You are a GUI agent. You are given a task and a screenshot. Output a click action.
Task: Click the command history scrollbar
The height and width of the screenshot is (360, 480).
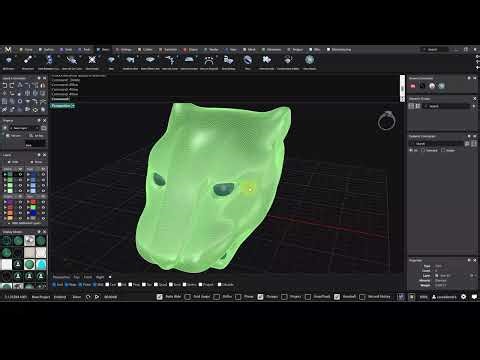point(402,88)
